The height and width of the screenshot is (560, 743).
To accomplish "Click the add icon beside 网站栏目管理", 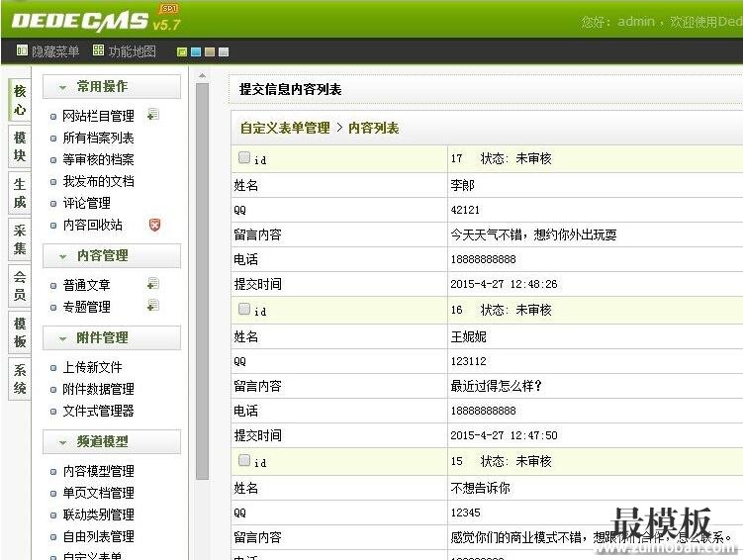I will pos(153,115).
